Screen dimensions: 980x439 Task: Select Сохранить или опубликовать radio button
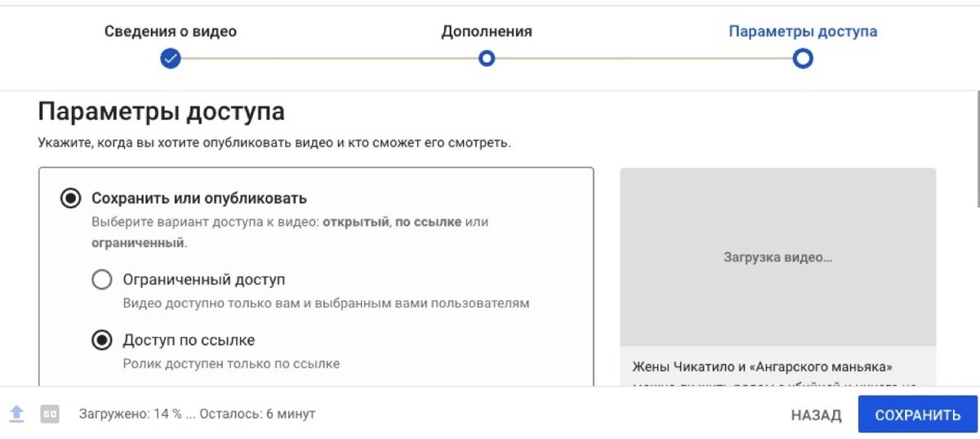[x=71, y=198]
